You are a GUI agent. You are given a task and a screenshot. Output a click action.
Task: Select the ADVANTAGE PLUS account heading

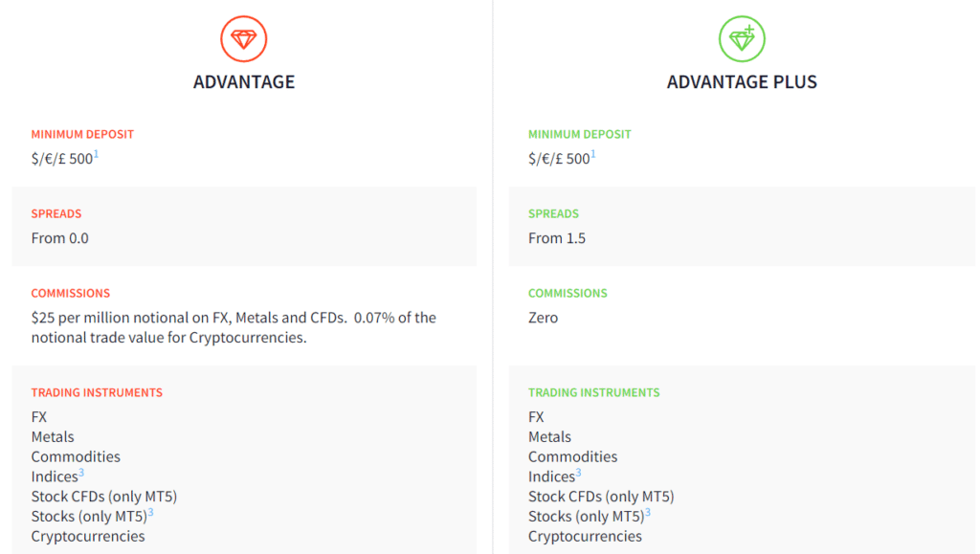[x=742, y=82]
